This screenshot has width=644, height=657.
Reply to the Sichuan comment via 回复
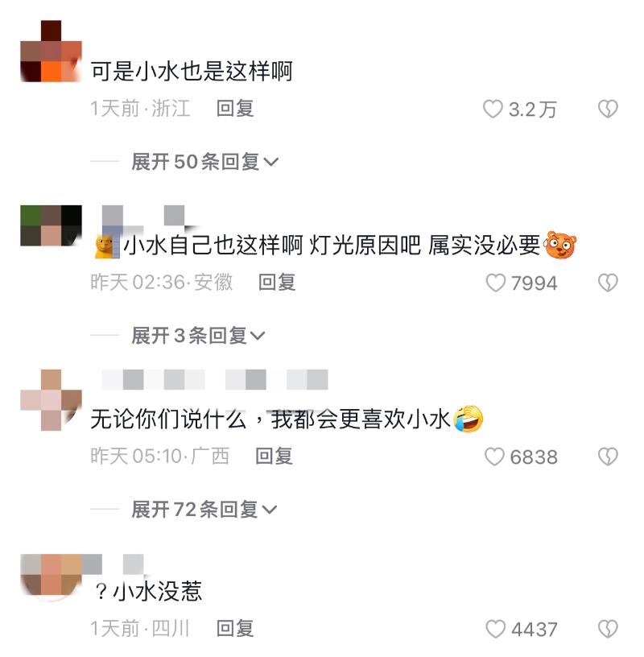click(235, 629)
